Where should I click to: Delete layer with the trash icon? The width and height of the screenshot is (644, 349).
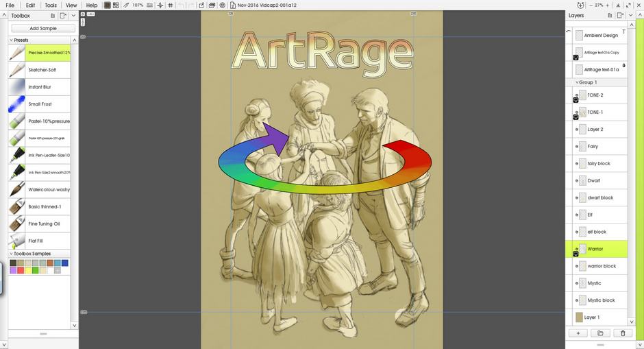[623, 333]
